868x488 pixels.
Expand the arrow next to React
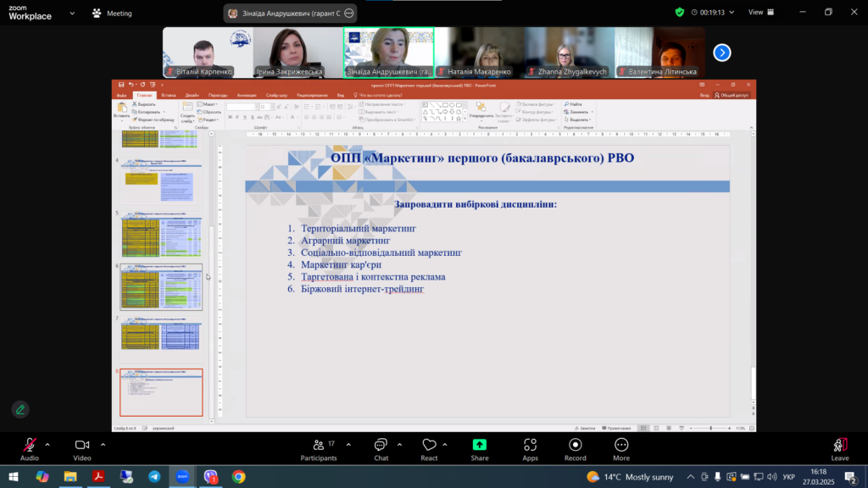tap(444, 444)
